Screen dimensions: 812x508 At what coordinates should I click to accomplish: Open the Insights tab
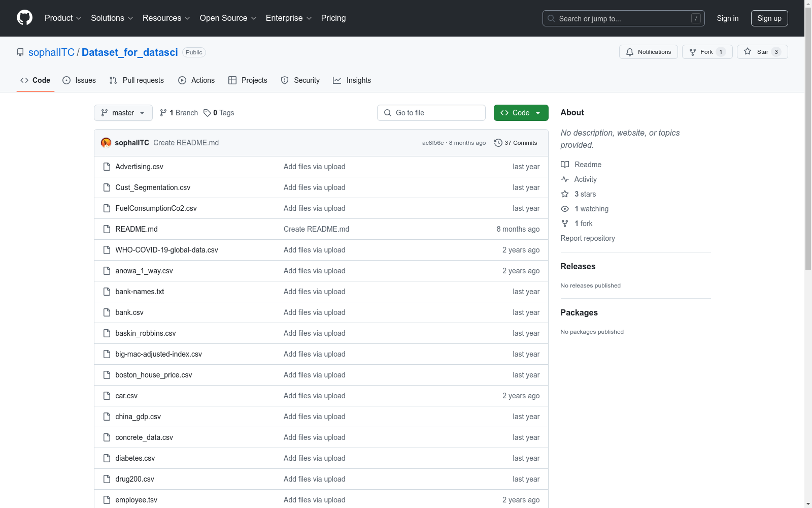(x=352, y=80)
